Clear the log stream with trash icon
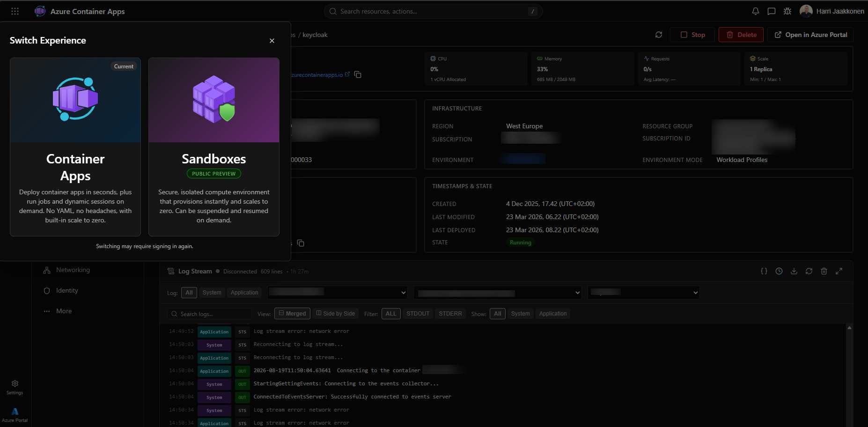 pyautogui.click(x=824, y=271)
